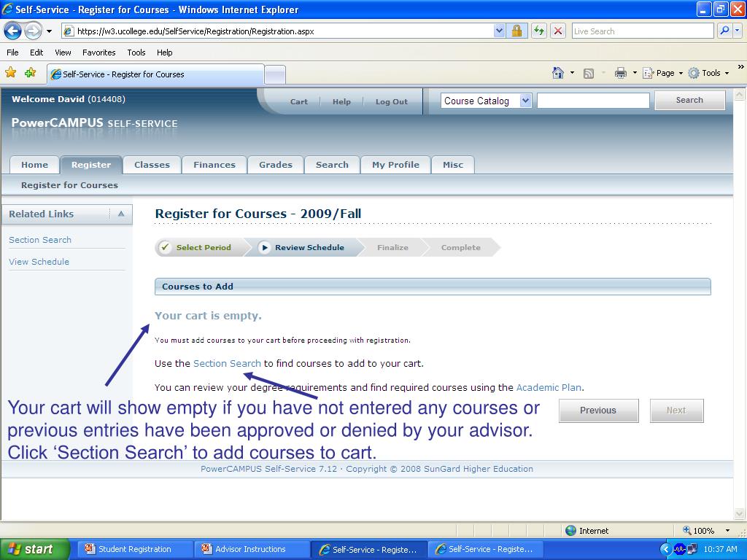Select the Finances tab

pyautogui.click(x=214, y=165)
